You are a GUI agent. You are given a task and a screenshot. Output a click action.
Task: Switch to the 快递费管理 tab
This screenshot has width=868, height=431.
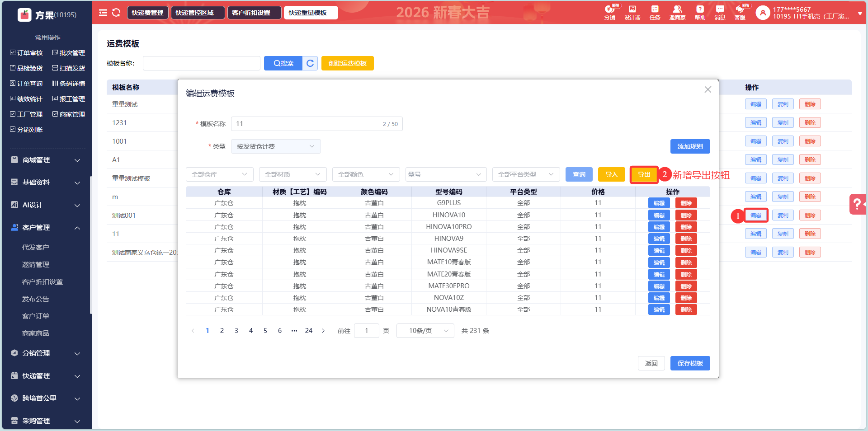point(147,13)
